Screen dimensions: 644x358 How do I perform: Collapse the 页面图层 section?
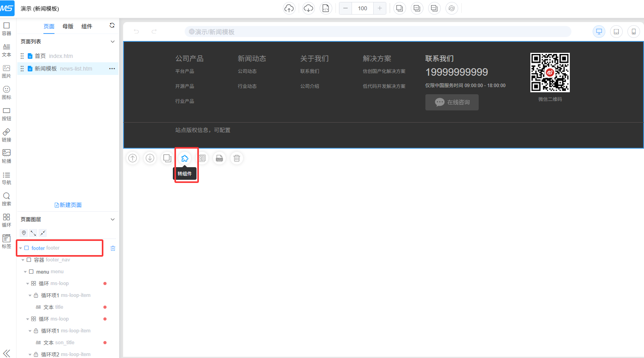pyautogui.click(x=112, y=219)
